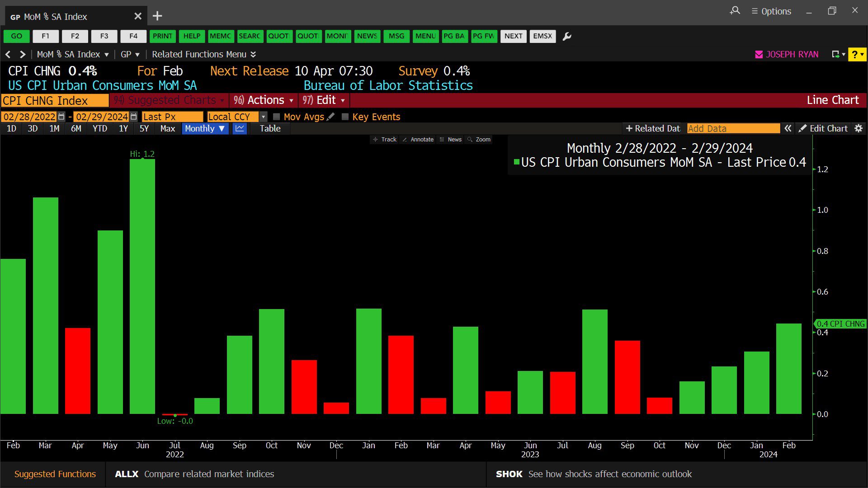Select the 3D range tab
868x488 pixels.
[33, 129]
